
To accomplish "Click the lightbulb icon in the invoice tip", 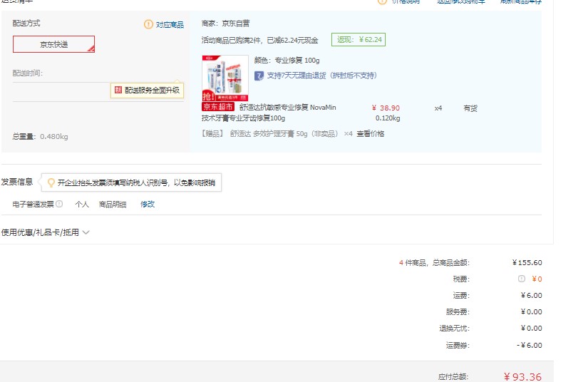I will click(51, 182).
